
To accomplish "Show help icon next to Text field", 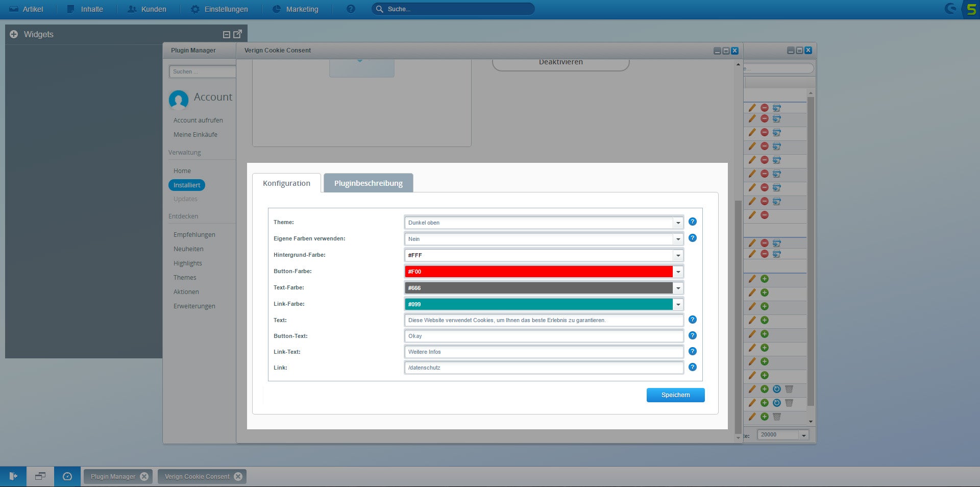I will pos(693,320).
